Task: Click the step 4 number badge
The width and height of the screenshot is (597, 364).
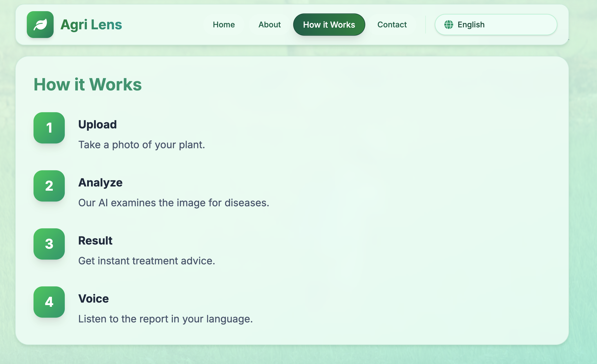Action: [49, 302]
